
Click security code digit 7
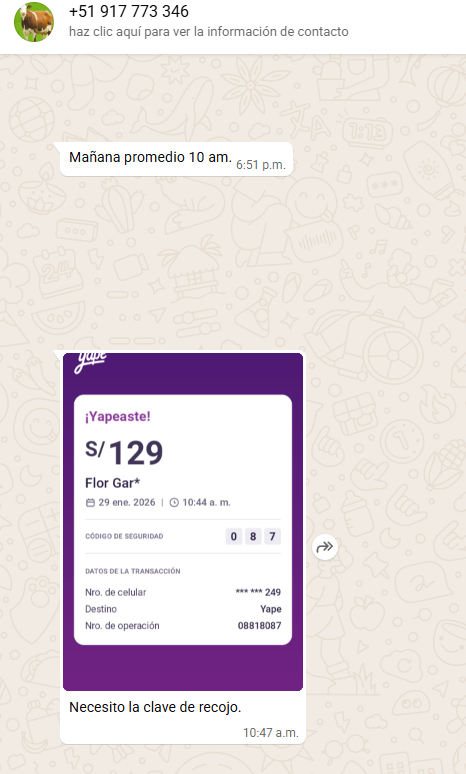[x=272, y=536]
